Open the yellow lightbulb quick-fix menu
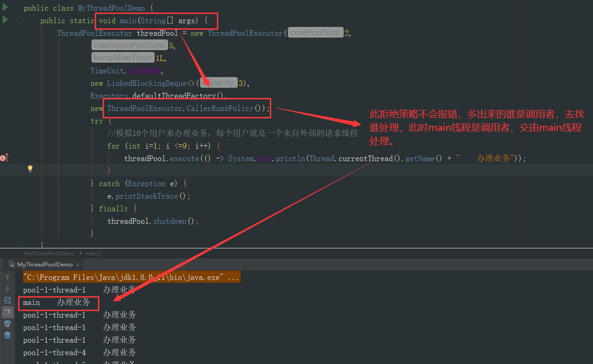The height and width of the screenshot is (364, 593). click(x=30, y=169)
